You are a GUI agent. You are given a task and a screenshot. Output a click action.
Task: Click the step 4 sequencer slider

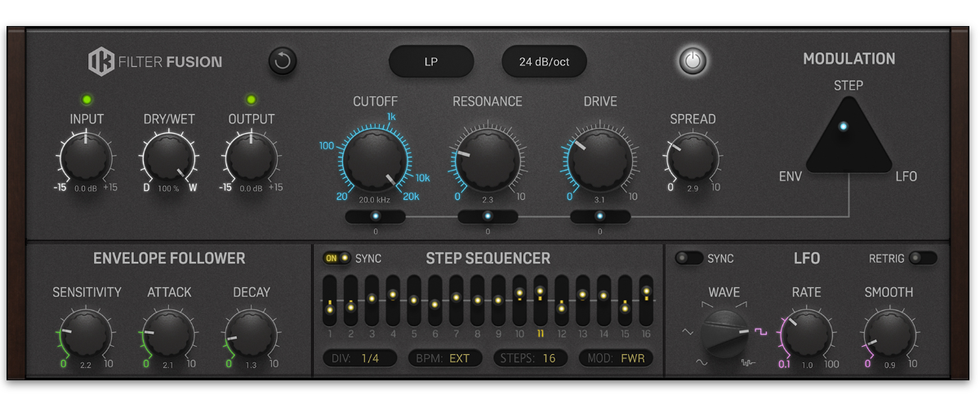(393, 300)
